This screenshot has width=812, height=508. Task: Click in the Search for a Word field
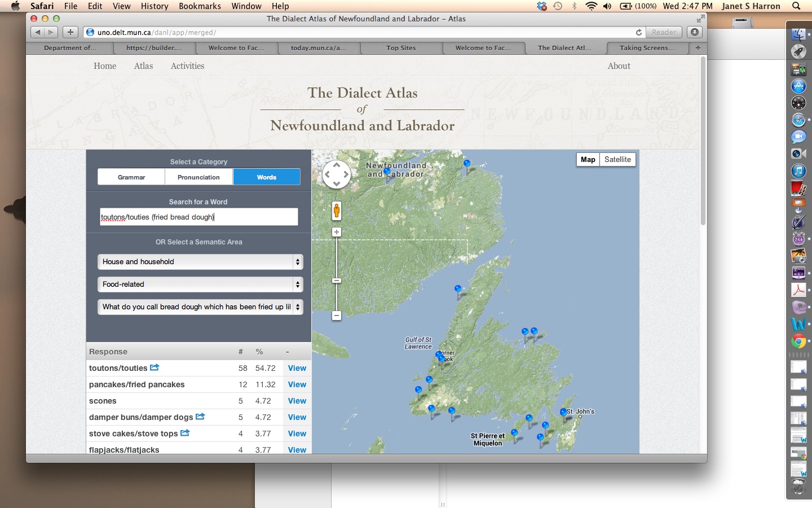point(199,217)
